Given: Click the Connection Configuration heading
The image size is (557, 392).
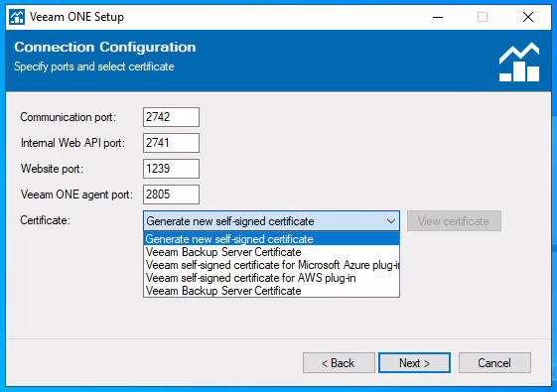Looking at the screenshot, I should point(105,47).
